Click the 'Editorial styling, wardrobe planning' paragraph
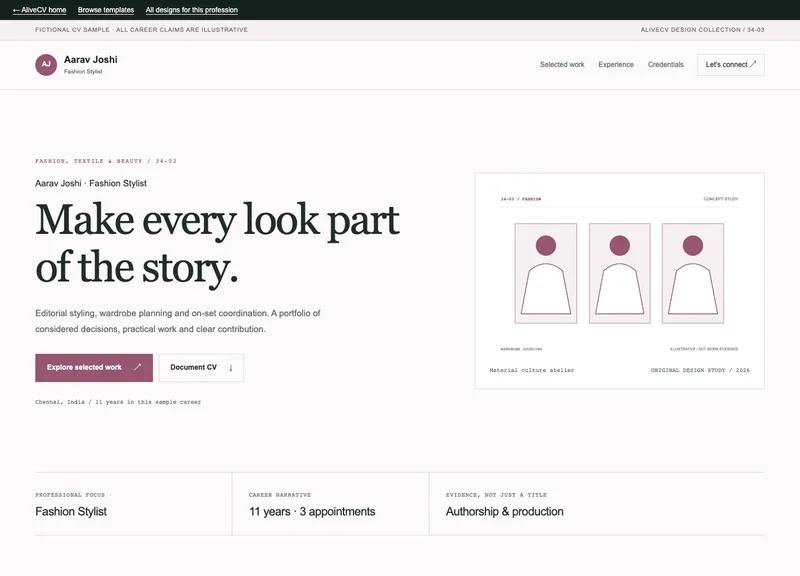800x576 pixels. tap(178, 321)
